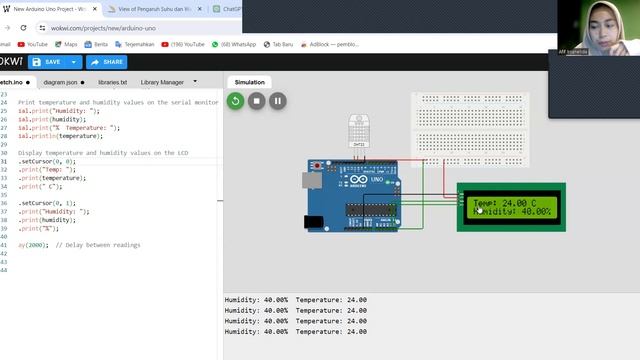The height and width of the screenshot is (360, 640).
Task: Click the println(temperature) code line
Action: 60,136
